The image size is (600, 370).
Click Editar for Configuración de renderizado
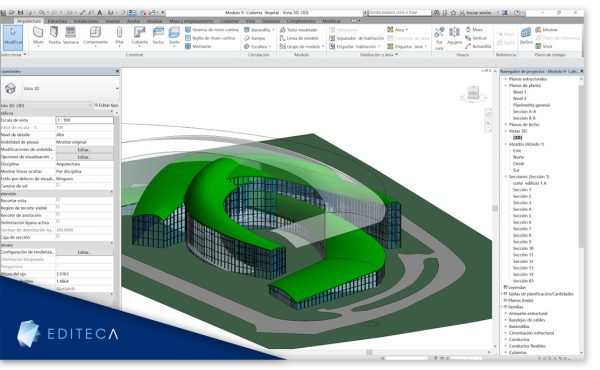point(84,252)
